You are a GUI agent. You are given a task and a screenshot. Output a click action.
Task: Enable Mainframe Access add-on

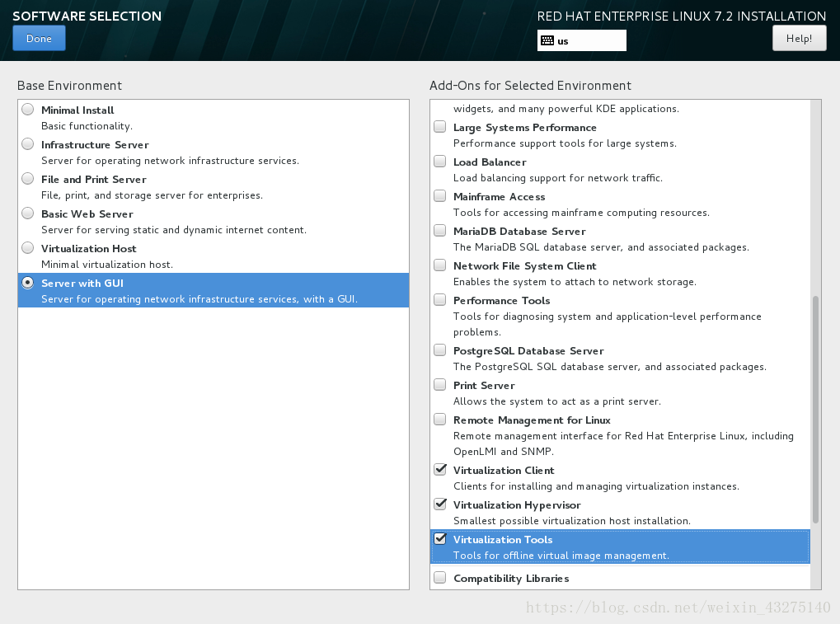point(440,195)
